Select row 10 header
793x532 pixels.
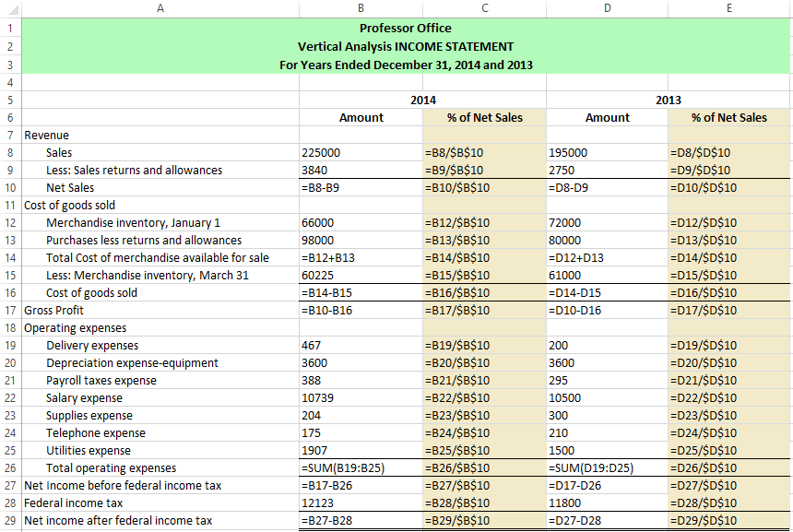(x=10, y=187)
